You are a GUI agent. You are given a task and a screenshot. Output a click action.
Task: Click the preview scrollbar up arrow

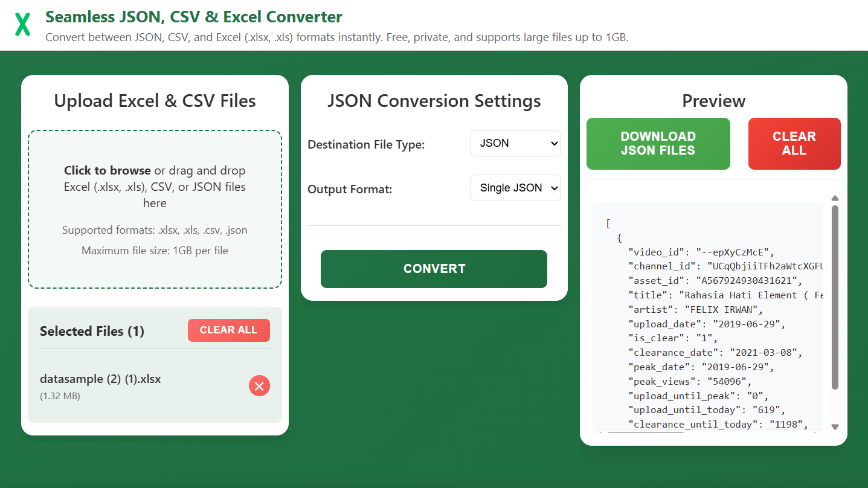point(835,198)
